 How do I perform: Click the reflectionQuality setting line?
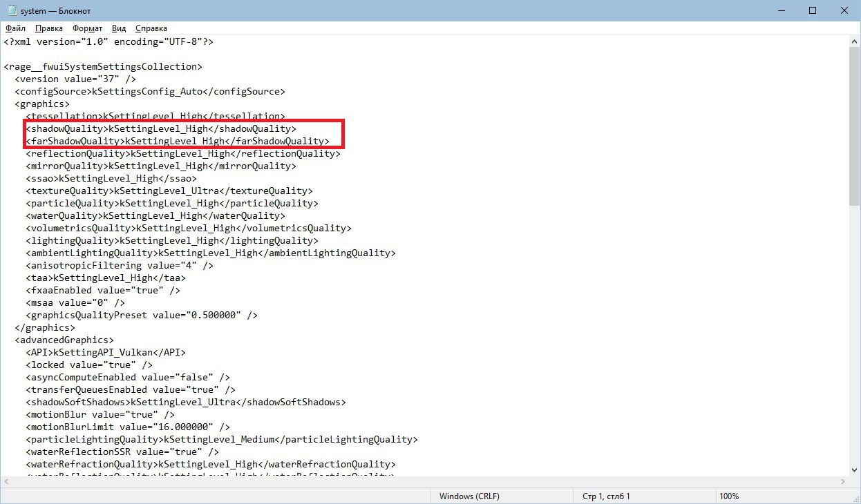coord(183,153)
